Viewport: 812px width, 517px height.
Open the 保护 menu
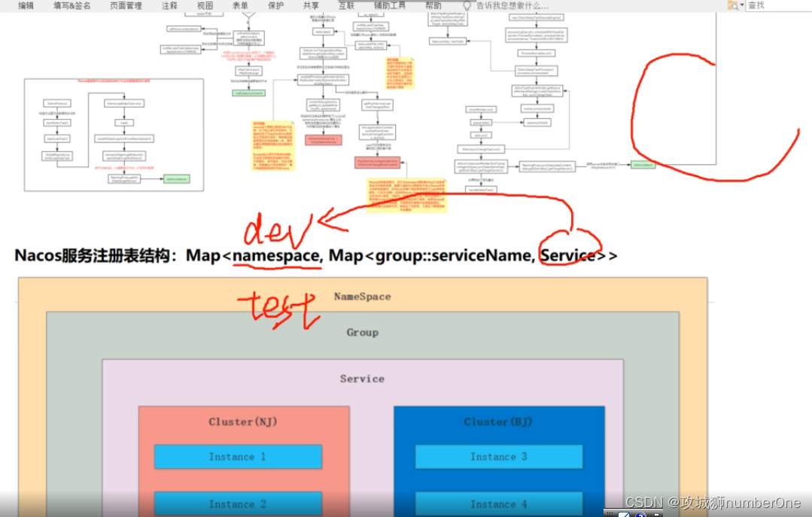275,6
